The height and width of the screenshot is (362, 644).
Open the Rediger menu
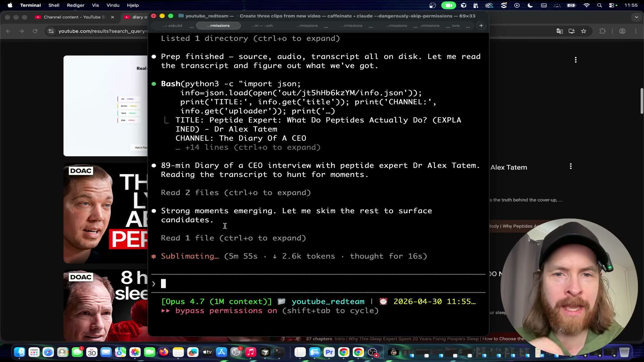tap(75, 5)
